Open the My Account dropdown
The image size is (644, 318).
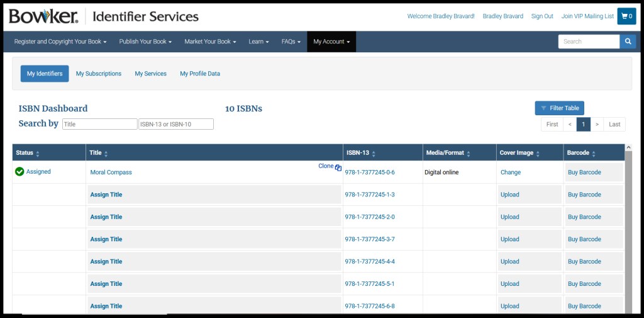tap(331, 42)
